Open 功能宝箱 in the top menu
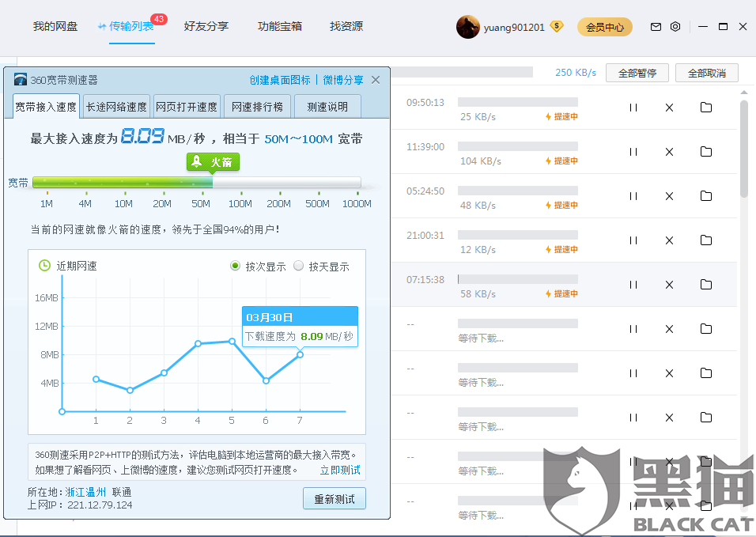The width and height of the screenshot is (756, 537). click(280, 27)
